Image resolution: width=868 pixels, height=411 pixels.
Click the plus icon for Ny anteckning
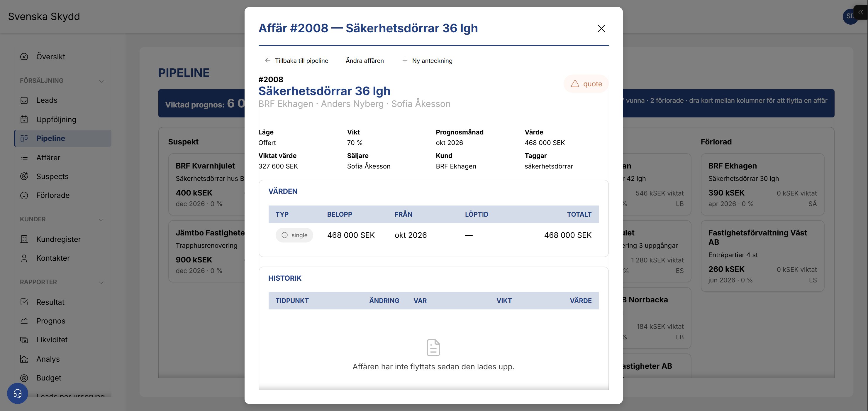click(405, 60)
